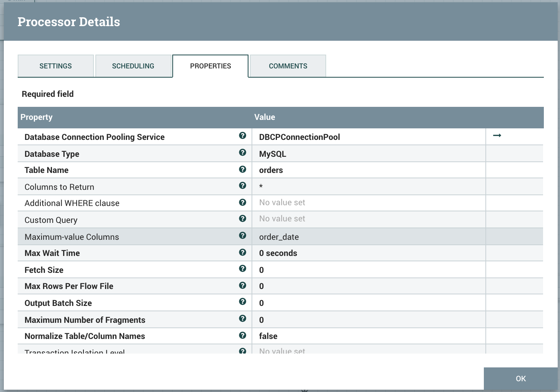The image size is (560, 392).
Task: Click Custom Query 'No value set' cell
Action: pyautogui.click(x=368, y=219)
